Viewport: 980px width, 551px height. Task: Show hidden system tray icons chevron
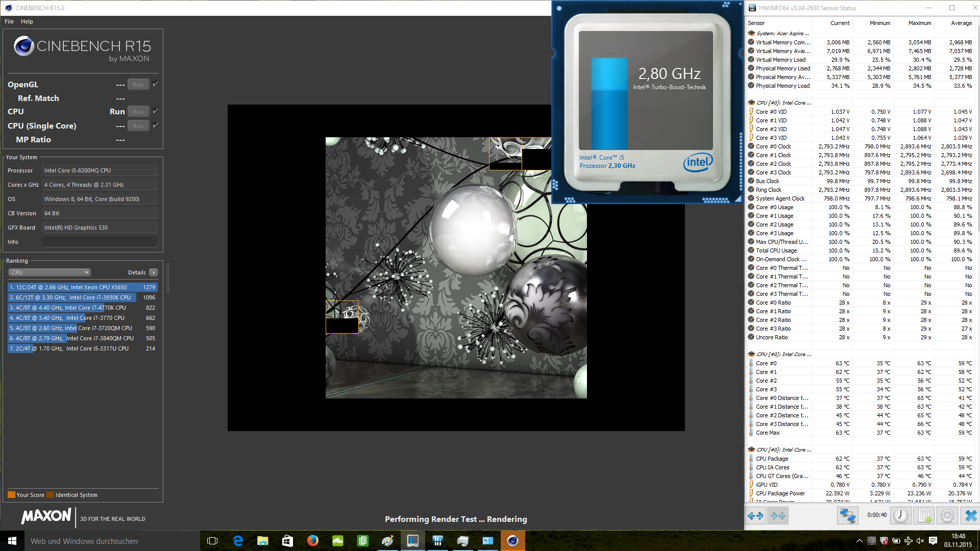[x=859, y=541]
